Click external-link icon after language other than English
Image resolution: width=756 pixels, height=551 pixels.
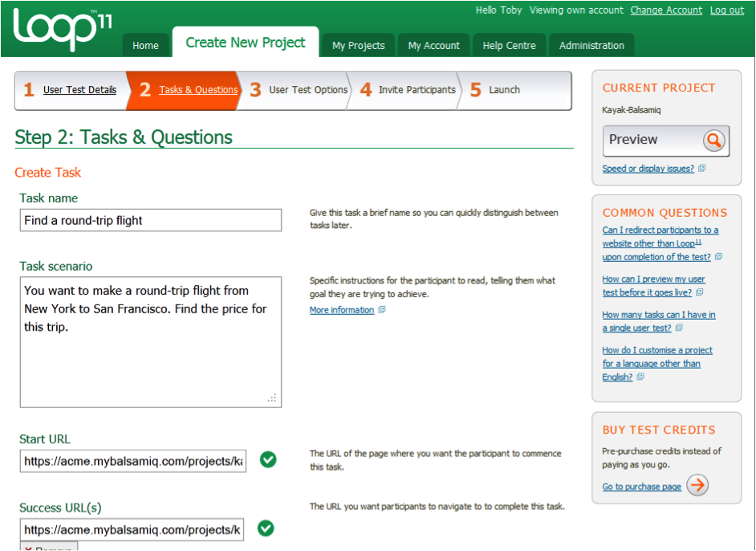[x=640, y=377]
